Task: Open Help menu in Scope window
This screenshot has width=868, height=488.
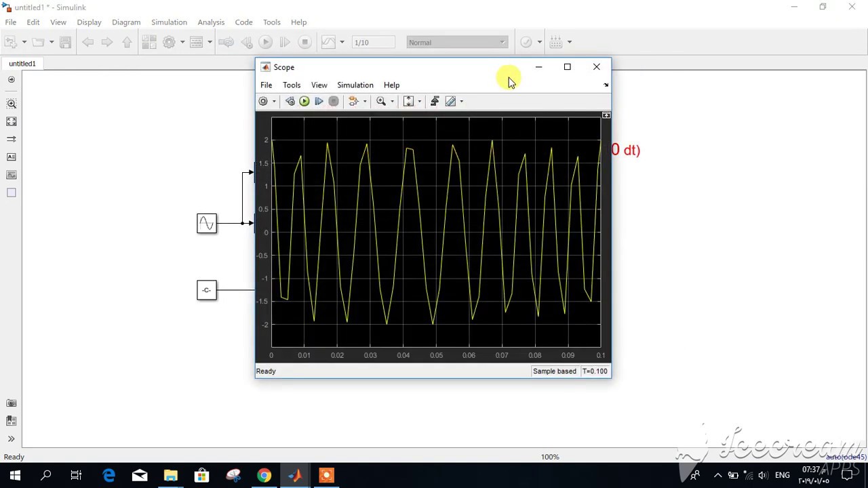Action: point(391,85)
